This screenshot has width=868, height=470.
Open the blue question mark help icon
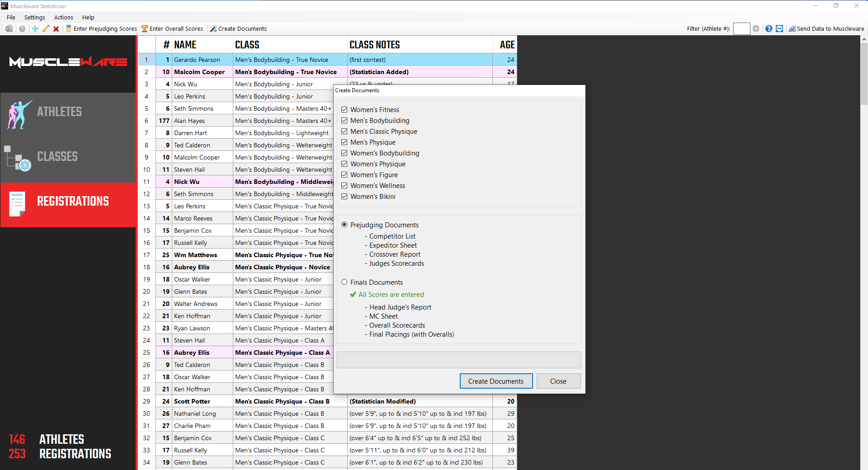tap(769, 28)
